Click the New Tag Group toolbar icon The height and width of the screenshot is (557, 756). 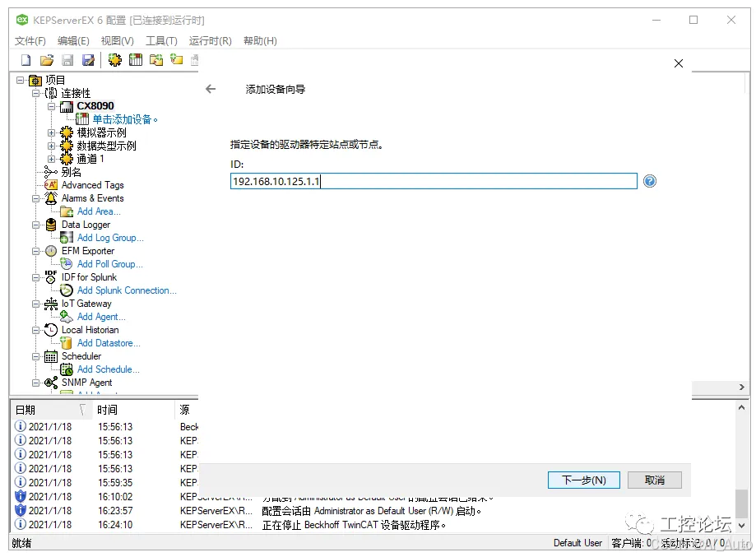pyautogui.click(x=156, y=60)
